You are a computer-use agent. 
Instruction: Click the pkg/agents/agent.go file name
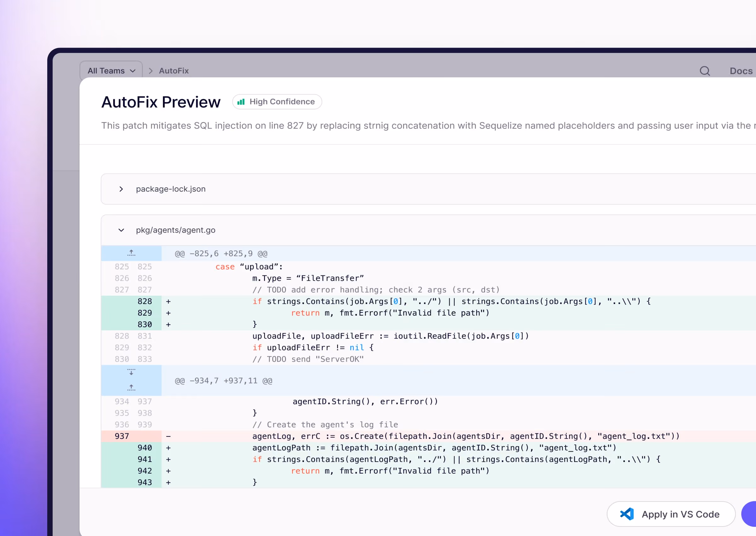176,230
